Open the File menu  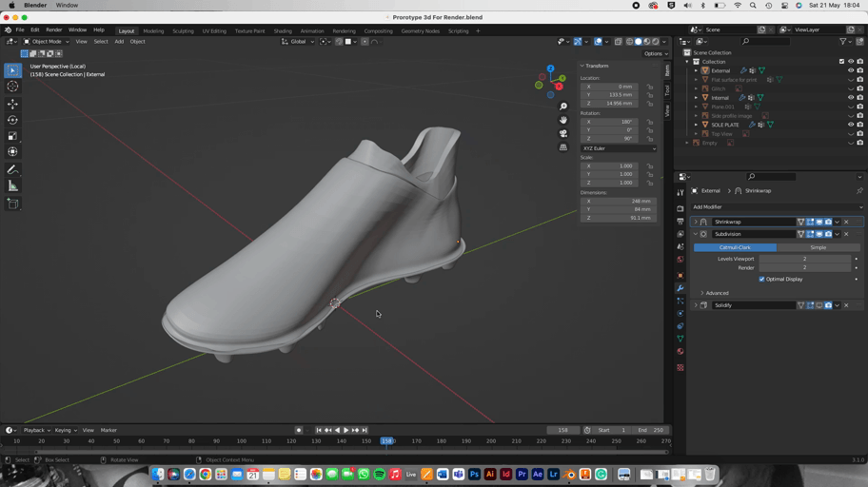coord(20,29)
